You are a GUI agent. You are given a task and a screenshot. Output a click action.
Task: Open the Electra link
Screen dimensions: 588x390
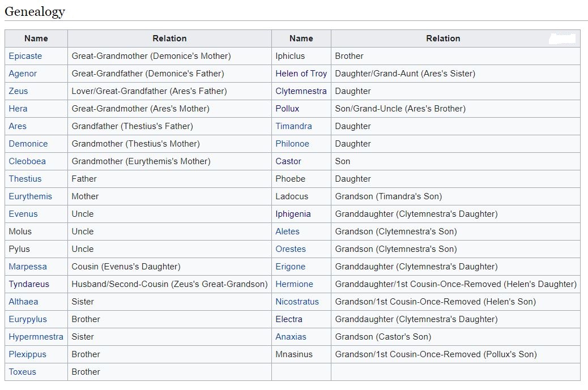[x=289, y=319]
